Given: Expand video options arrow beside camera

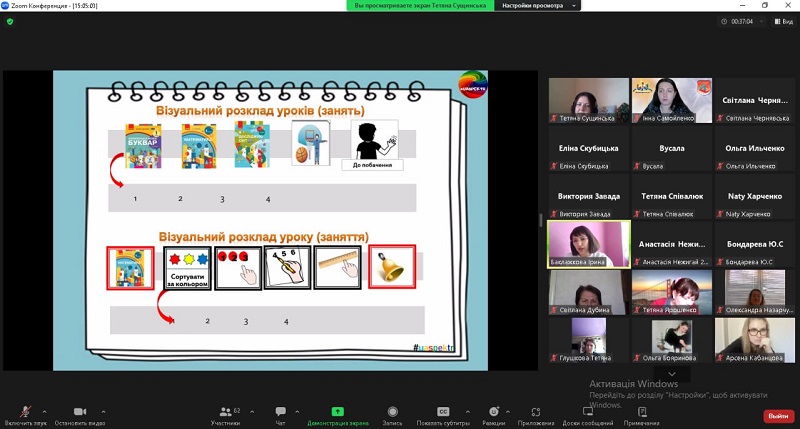Looking at the screenshot, I should coord(103,411).
